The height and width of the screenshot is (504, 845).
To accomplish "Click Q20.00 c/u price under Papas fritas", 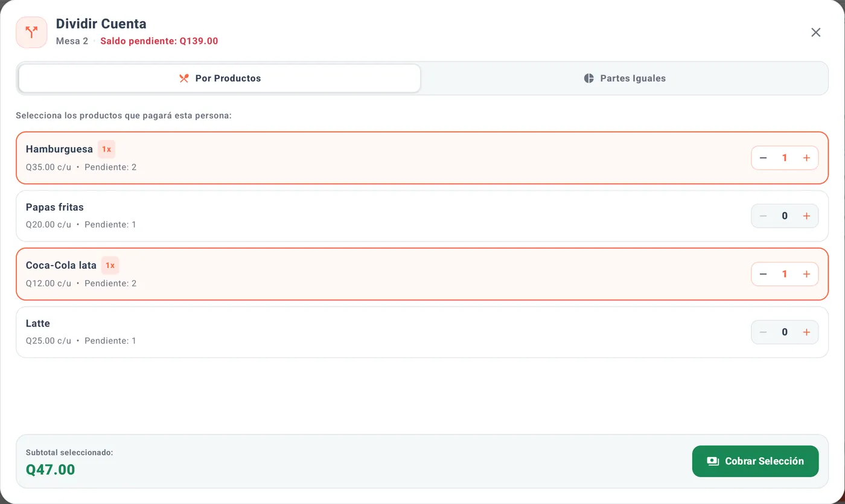I will 48,225.
